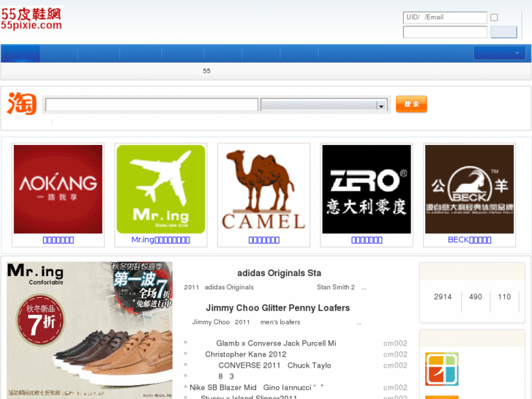
Task: Open the green Mr.ing airplane brand thumbnail
Action: click(x=161, y=189)
